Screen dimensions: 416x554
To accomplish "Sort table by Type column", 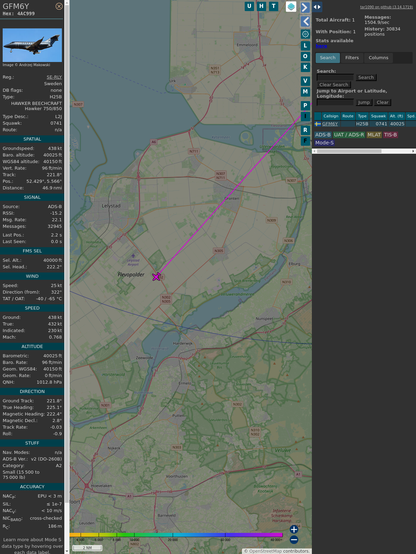I will tap(362, 116).
